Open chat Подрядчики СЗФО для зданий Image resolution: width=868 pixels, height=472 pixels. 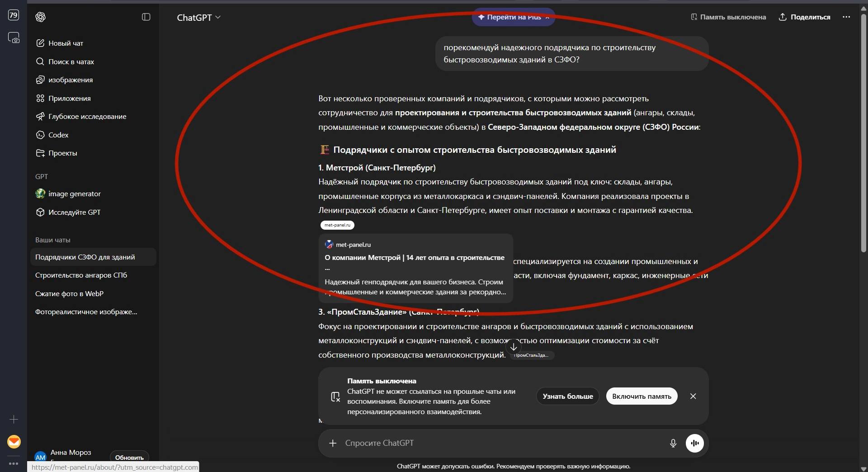click(93, 257)
